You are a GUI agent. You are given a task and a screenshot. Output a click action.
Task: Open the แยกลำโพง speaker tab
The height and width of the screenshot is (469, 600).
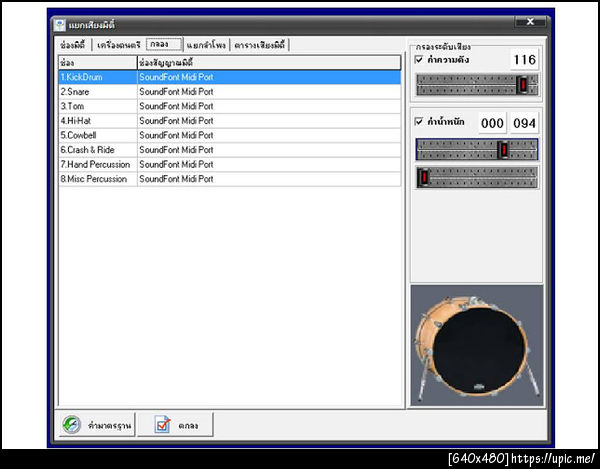coord(206,45)
